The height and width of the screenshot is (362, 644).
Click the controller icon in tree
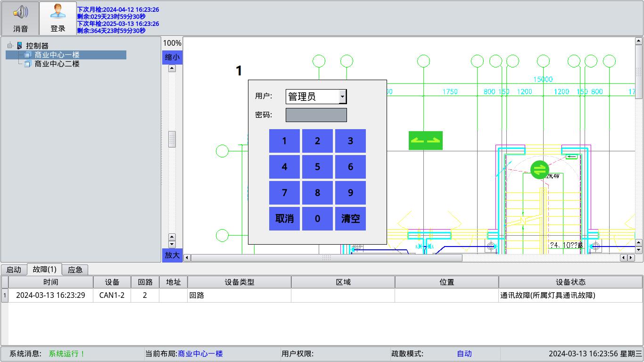point(19,46)
